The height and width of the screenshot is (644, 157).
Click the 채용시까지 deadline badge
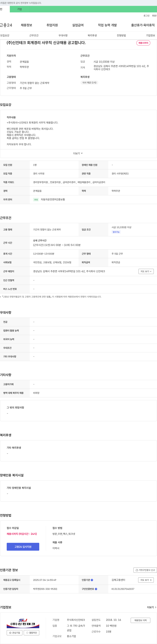143,43
